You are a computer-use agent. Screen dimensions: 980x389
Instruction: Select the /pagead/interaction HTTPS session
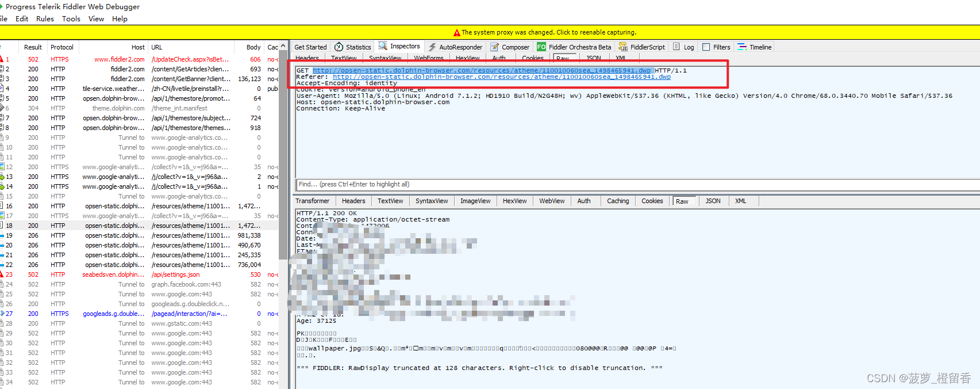tap(139, 314)
